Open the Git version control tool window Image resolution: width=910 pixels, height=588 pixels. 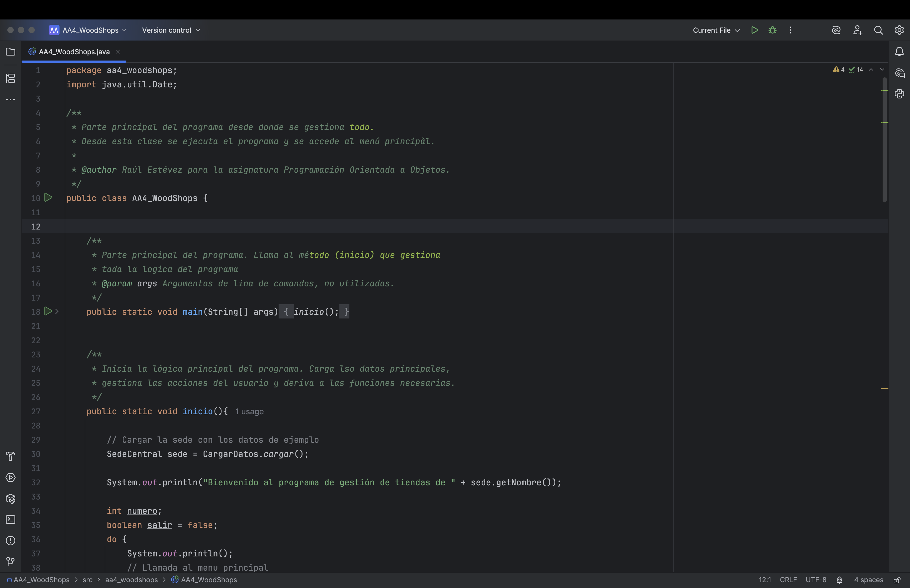[10, 561]
